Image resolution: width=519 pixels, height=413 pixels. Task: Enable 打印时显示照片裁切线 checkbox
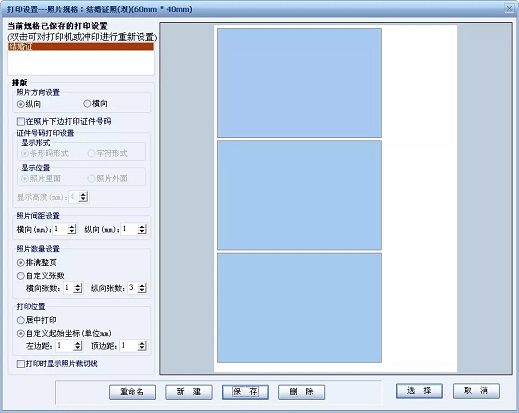point(21,364)
